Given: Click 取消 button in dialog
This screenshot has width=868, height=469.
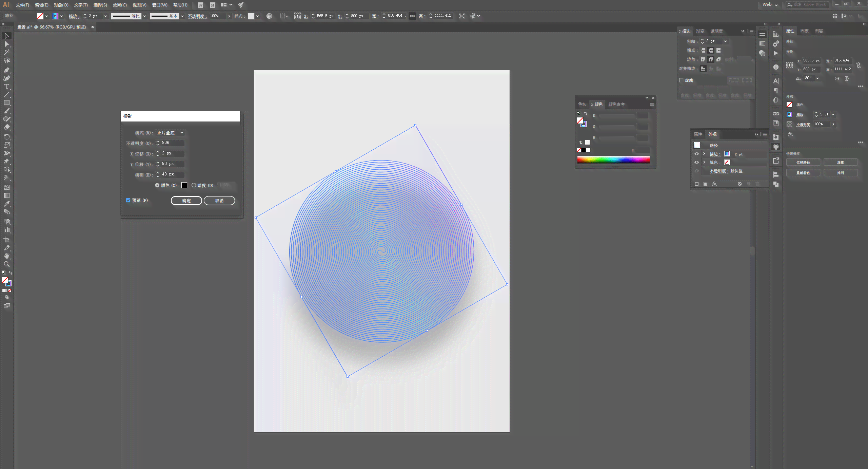Looking at the screenshot, I should 219,200.
